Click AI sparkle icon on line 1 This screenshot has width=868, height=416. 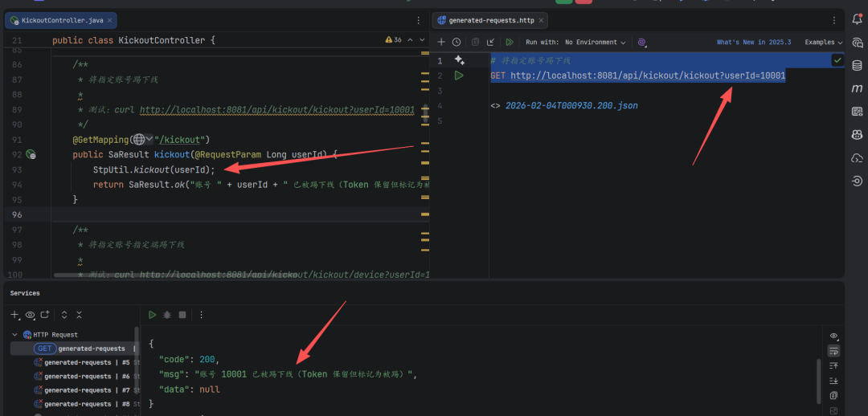(460, 59)
